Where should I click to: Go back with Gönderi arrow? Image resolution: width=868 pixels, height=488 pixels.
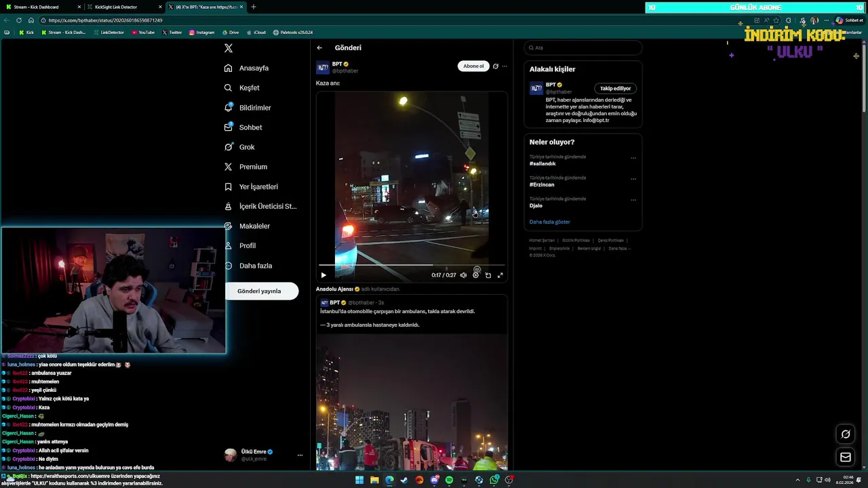319,48
